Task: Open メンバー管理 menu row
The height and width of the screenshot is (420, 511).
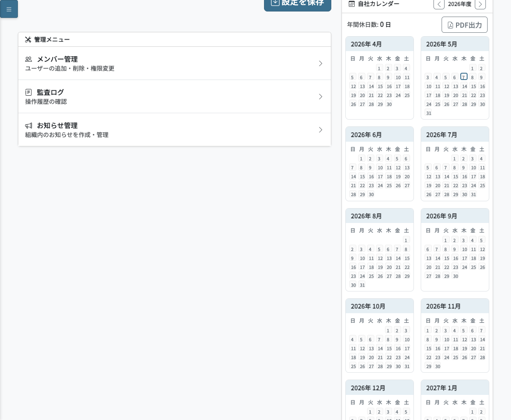Action: [175, 63]
